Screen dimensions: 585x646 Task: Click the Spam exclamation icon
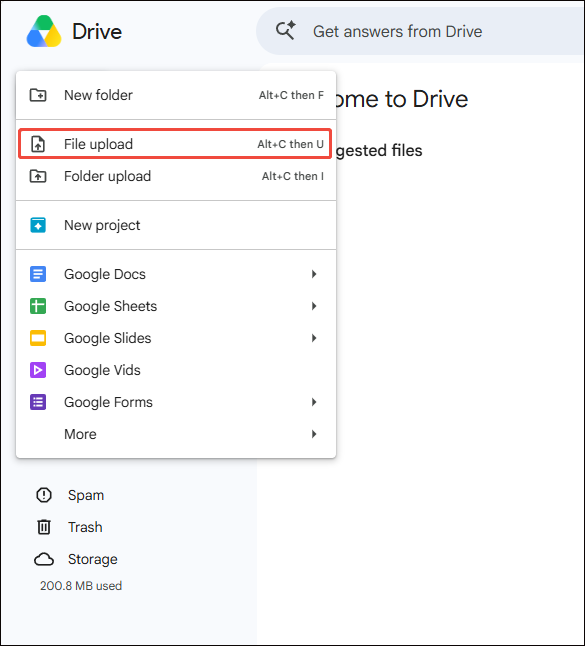click(x=44, y=495)
